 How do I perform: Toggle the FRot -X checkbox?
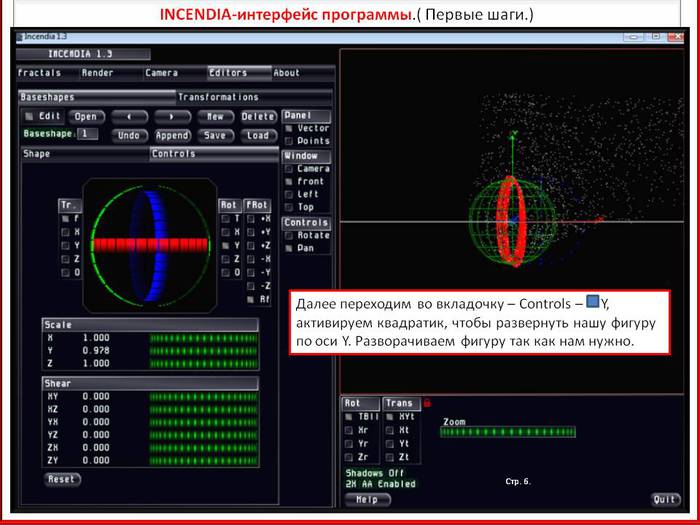pyautogui.click(x=251, y=259)
